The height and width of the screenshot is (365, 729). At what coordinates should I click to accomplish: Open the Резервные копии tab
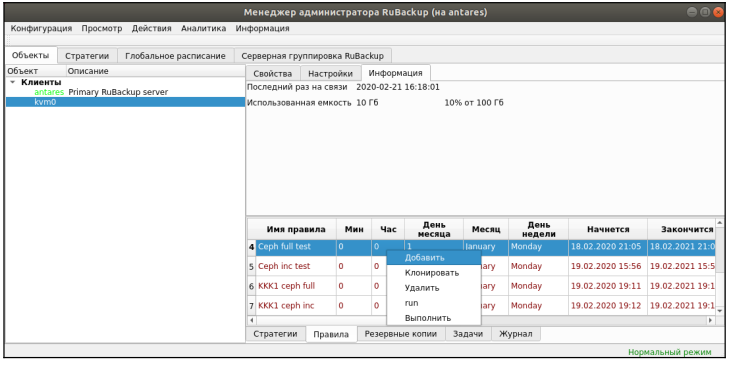(401, 334)
